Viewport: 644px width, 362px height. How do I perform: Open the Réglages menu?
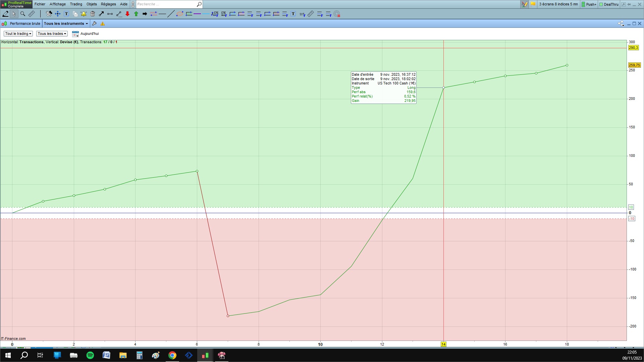(108, 4)
